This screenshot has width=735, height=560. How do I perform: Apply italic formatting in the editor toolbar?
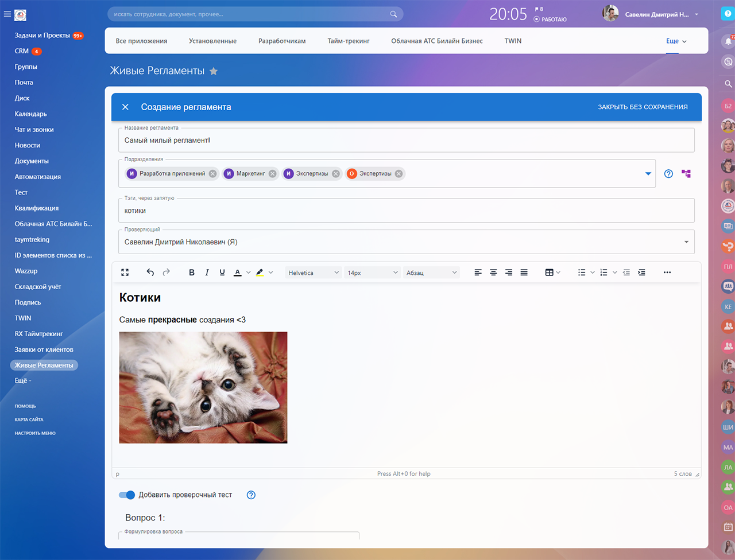point(207,273)
